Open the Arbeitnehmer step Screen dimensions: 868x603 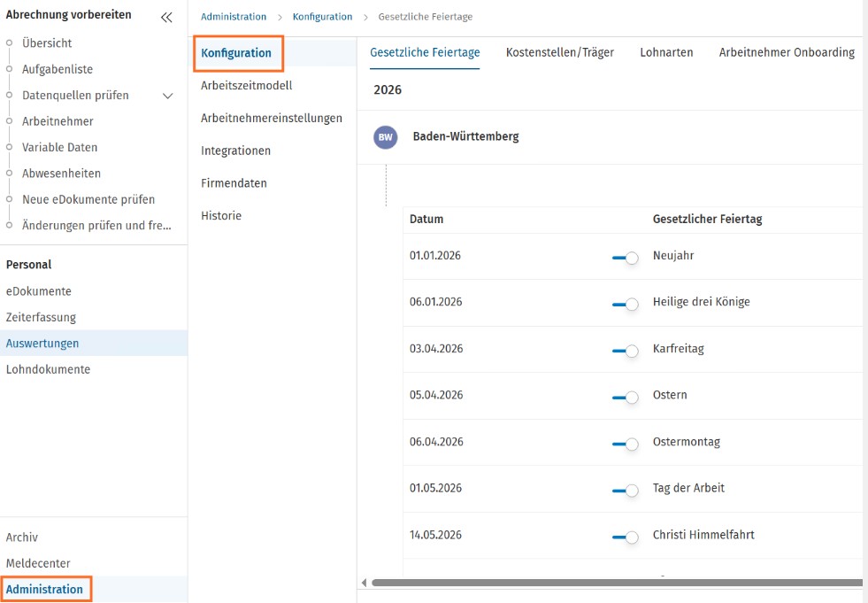58,121
